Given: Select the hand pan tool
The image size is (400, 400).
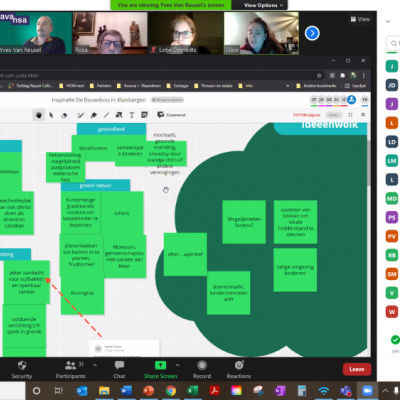Looking at the screenshot, I should 39,115.
